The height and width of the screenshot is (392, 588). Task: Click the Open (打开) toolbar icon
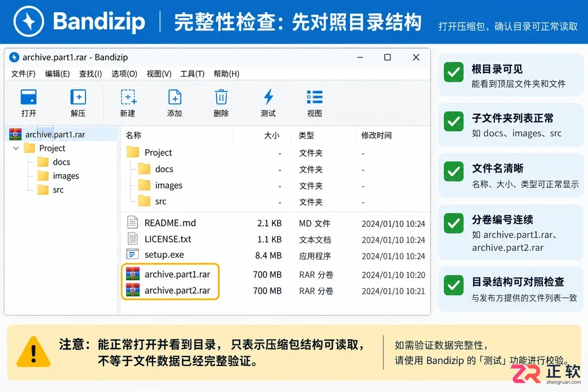[x=29, y=97]
